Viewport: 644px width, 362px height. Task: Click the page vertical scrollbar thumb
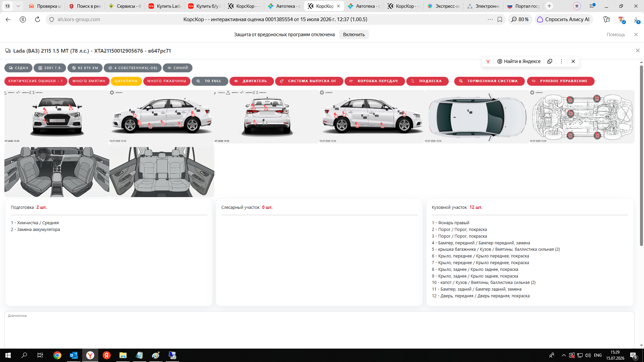(x=641, y=156)
